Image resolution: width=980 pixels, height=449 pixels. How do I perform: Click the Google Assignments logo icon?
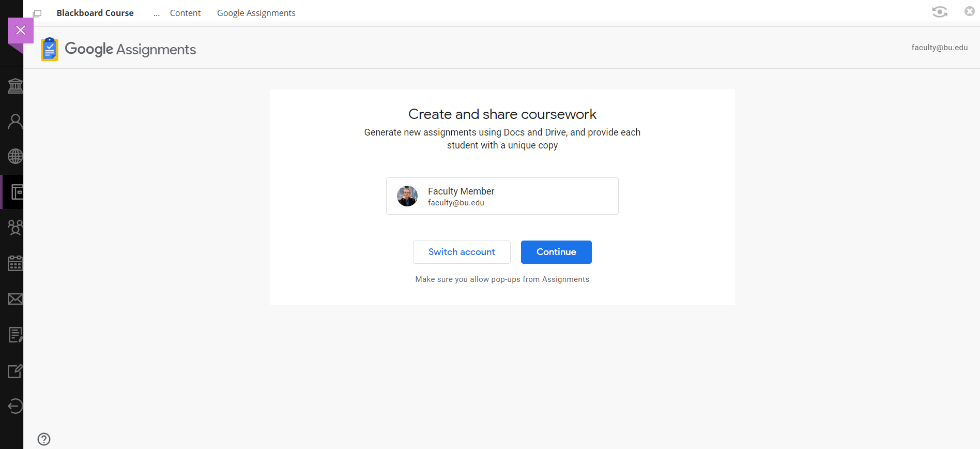(50, 49)
